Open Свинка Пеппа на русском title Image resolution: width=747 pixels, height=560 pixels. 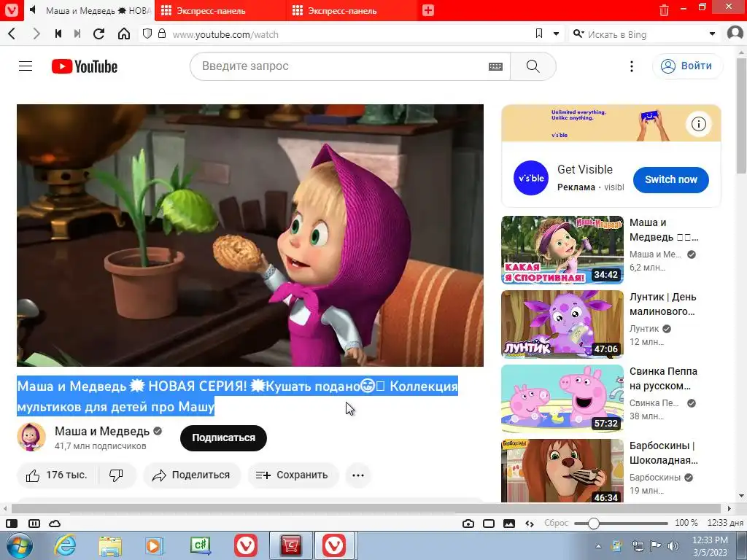(663, 378)
